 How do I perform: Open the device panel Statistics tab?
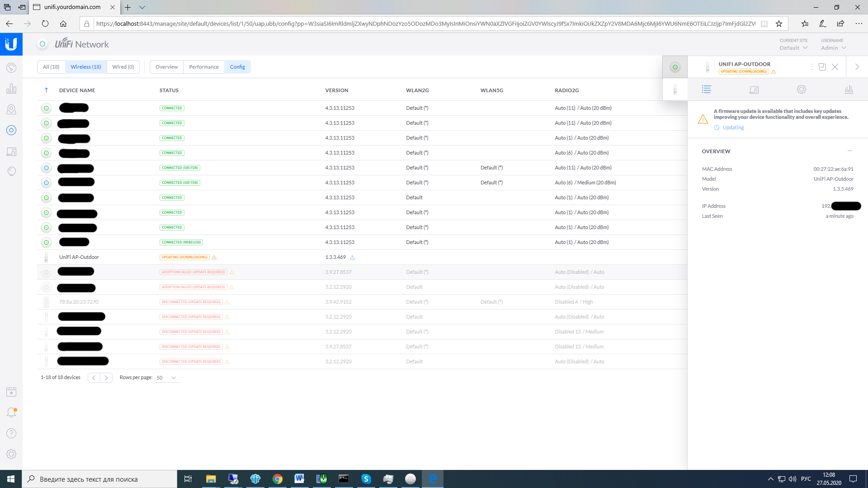pos(849,89)
